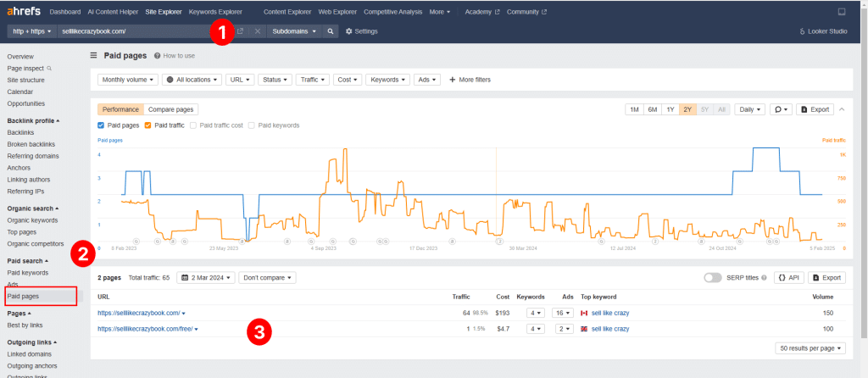
Task: Toggle the sidebar hamburger menu
Action: pos(93,55)
